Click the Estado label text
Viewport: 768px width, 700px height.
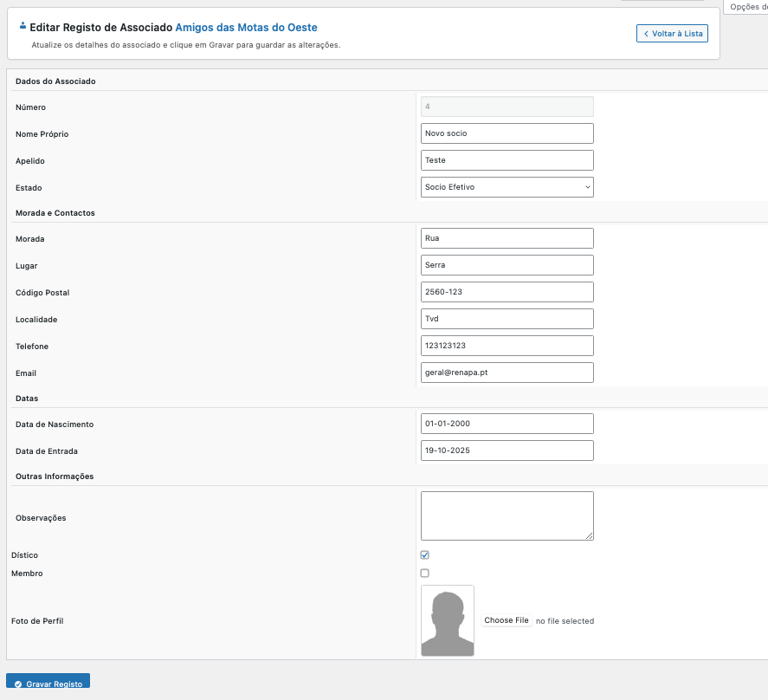click(x=29, y=188)
